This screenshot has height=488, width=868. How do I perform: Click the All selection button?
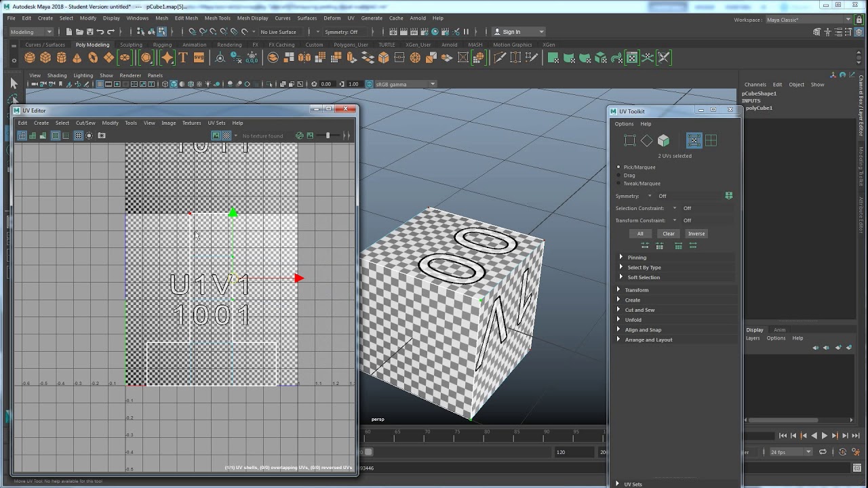[x=640, y=233]
